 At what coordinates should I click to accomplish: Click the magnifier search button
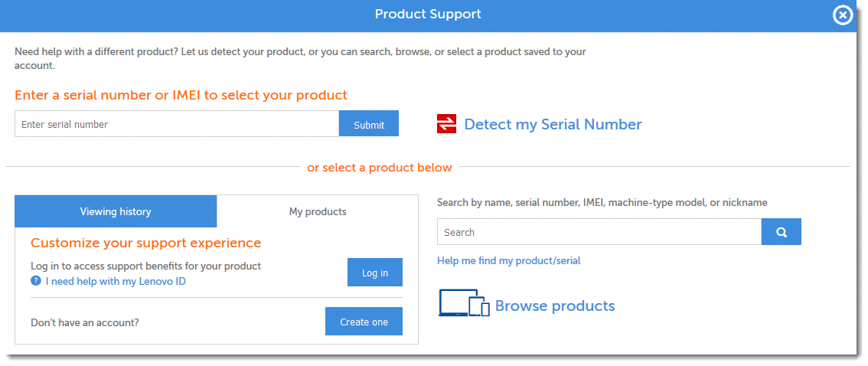pos(781,232)
